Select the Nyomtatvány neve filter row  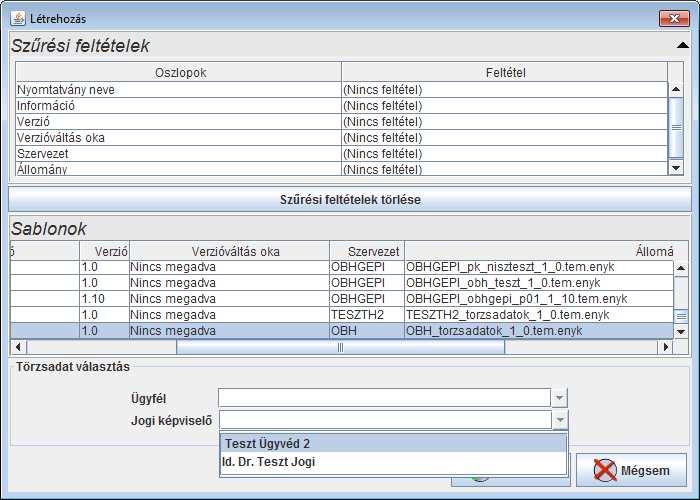(342, 90)
